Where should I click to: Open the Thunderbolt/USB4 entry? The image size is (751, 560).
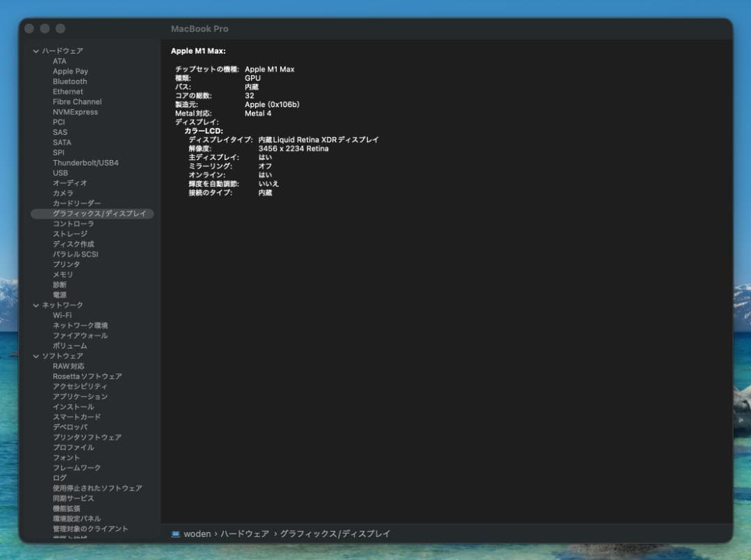tap(86, 163)
